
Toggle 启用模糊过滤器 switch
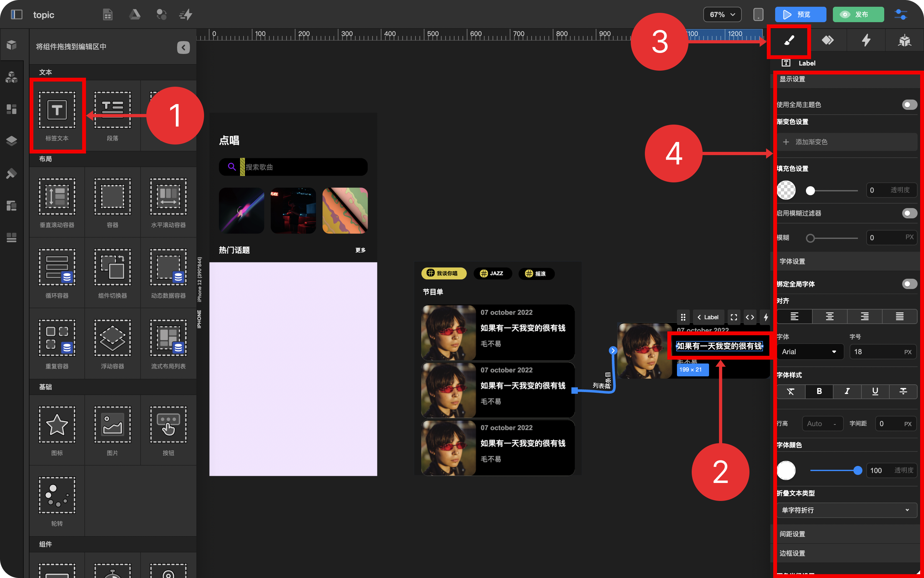[909, 213]
